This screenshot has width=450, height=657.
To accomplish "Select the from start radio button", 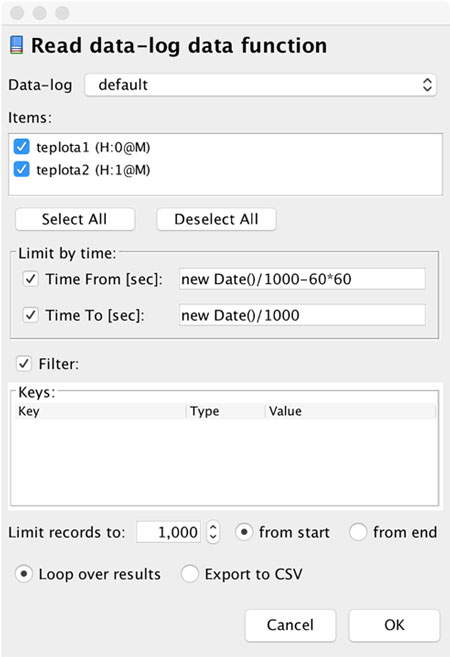I will [244, 532].
